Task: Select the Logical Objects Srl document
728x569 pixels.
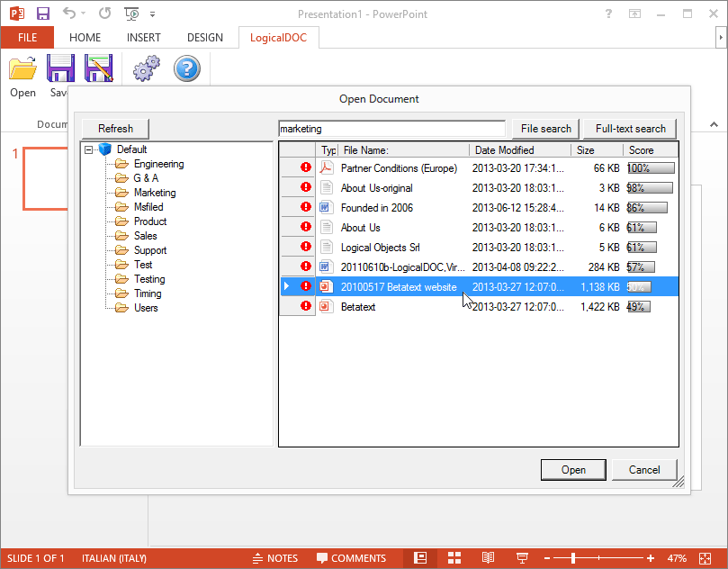Action: (479, 247)
